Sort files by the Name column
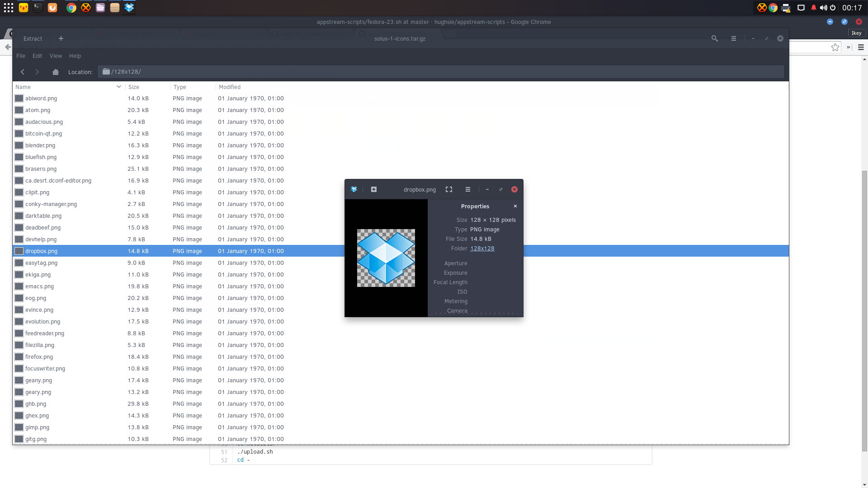Image resolution: width=868 pixels, height=488 pixels. [69, 87]
